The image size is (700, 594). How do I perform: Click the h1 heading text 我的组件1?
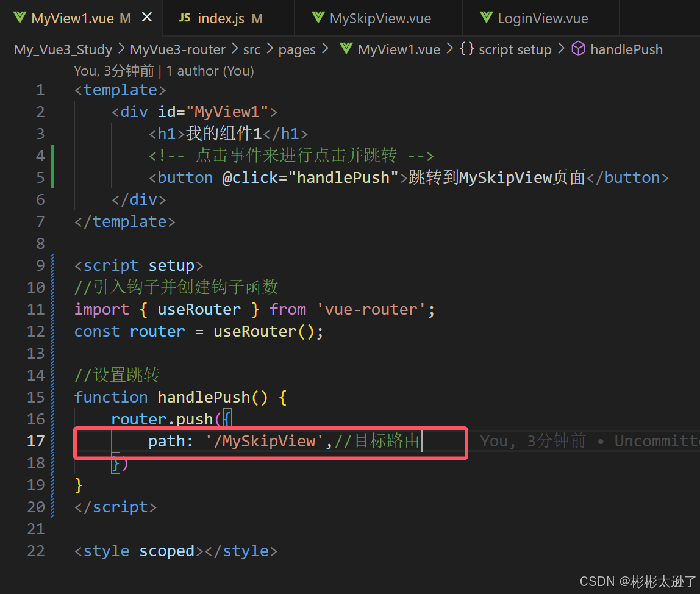pyautogui.click(x=224, y=134)
